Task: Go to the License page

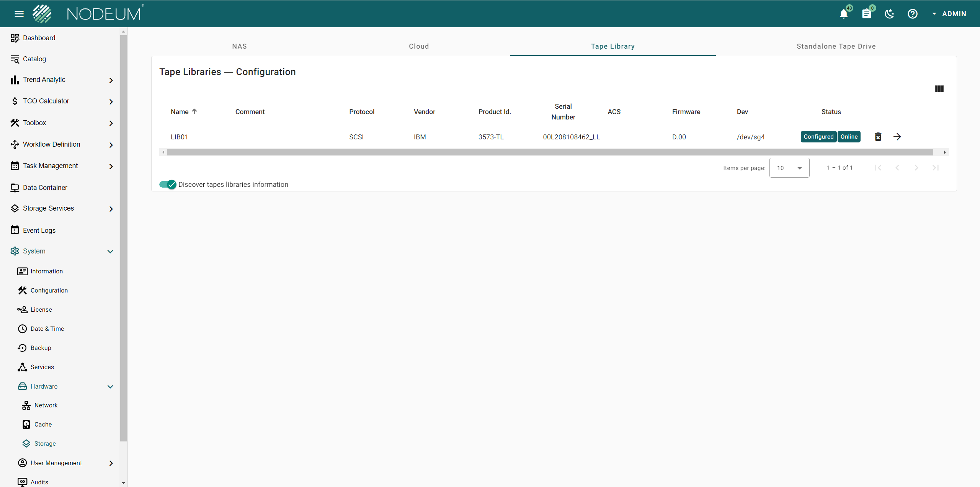Action: [x=41, y=309]
